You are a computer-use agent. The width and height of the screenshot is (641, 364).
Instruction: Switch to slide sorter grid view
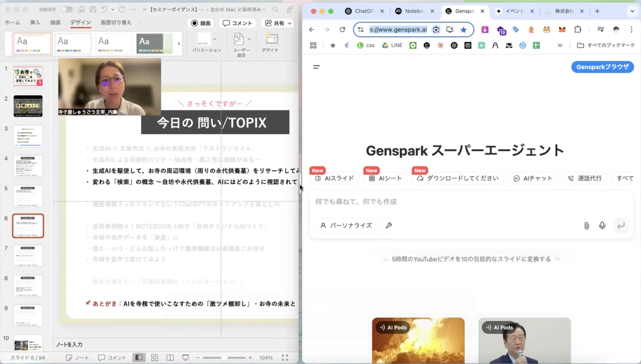(154, 357)
